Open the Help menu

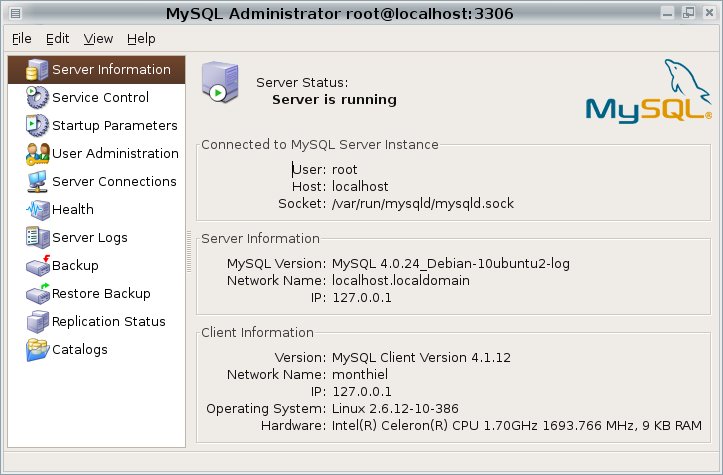(141, 39)
